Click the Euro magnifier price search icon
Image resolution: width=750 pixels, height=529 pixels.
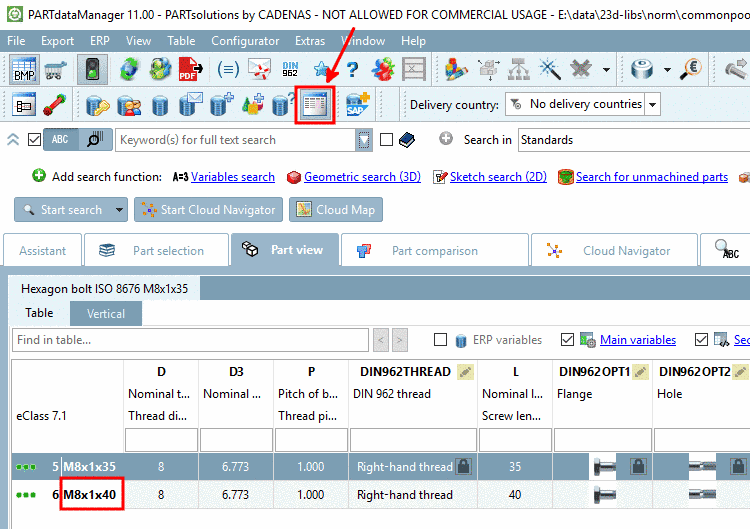point(691,70)
